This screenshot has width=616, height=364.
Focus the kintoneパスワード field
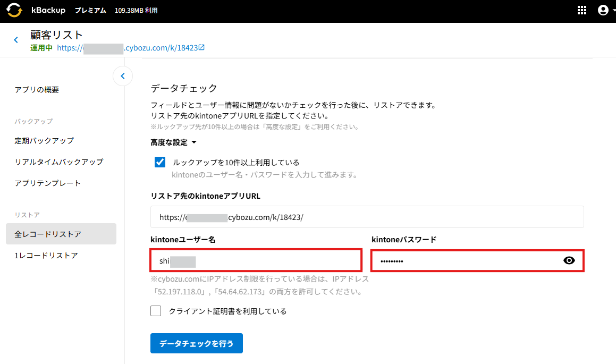[477, 260]
